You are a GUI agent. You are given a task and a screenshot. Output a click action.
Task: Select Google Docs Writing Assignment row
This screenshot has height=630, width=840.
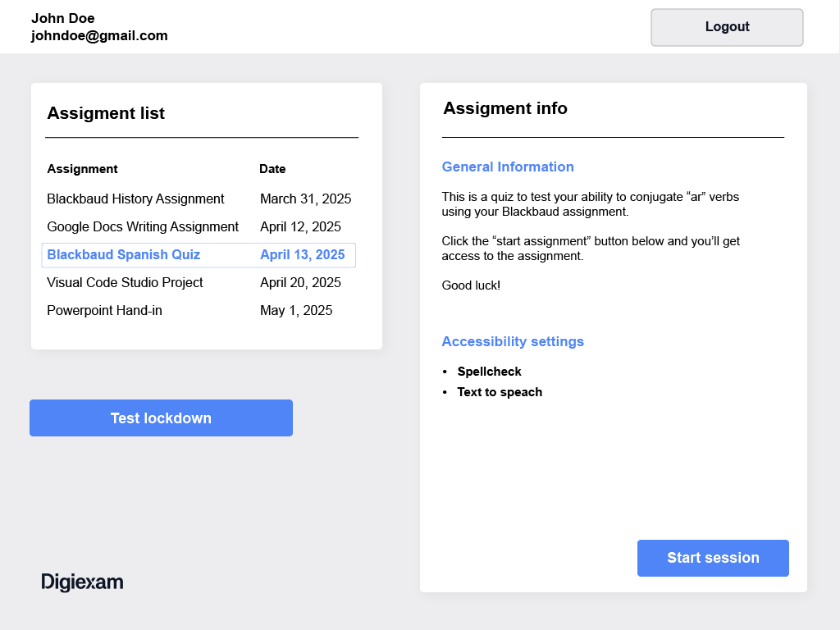pyautogui.click(x=199, y=226)
